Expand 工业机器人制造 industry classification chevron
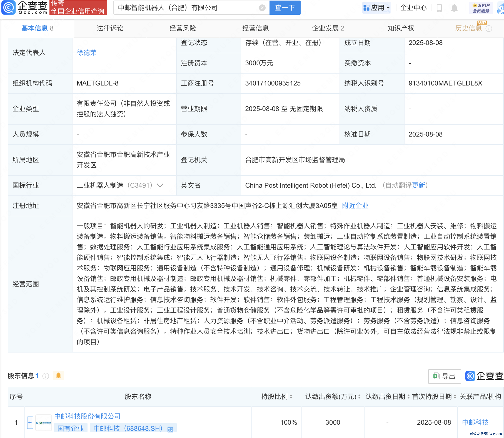The image size is (504, 438). [160, 185]
